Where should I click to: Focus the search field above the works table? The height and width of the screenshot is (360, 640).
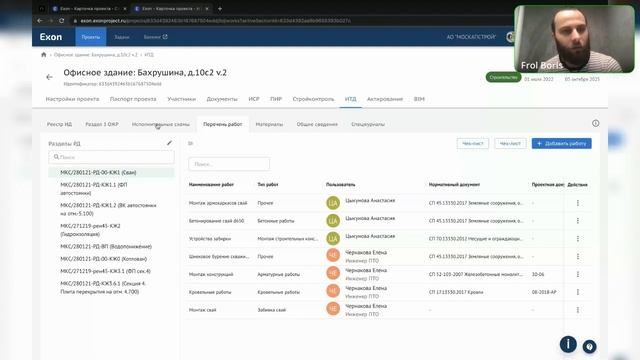point(229,164)
